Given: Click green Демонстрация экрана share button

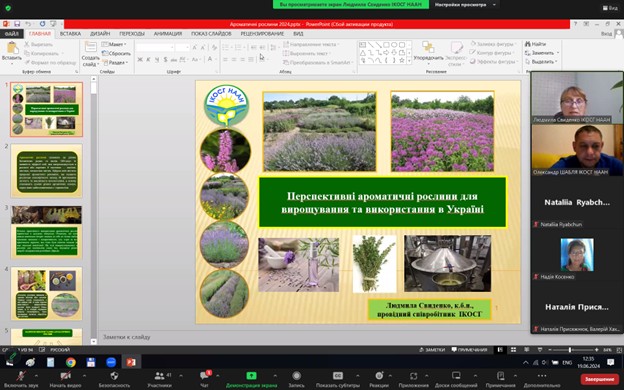Looking at the screenshot, I should [x=251, y=379].
